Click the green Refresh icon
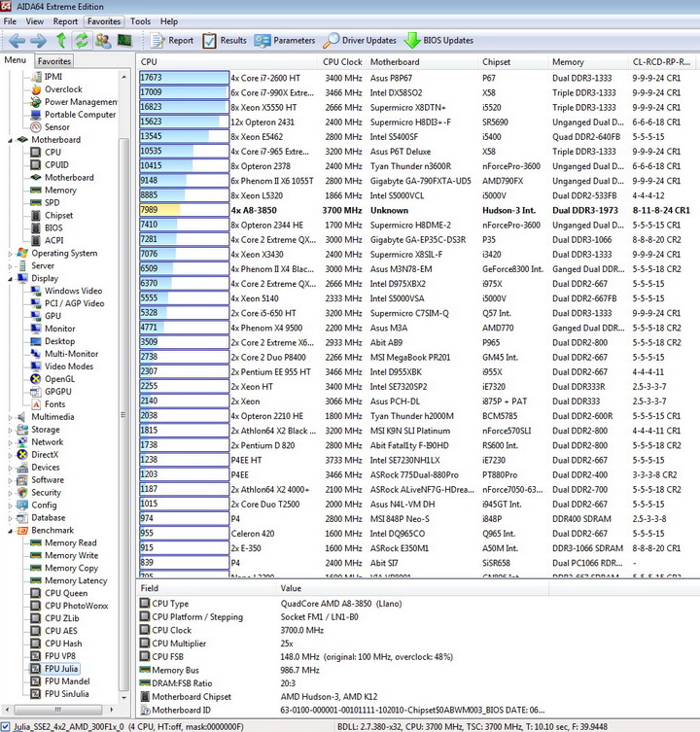The height and width of the screenshot is (732, 700). pos(82,41)
